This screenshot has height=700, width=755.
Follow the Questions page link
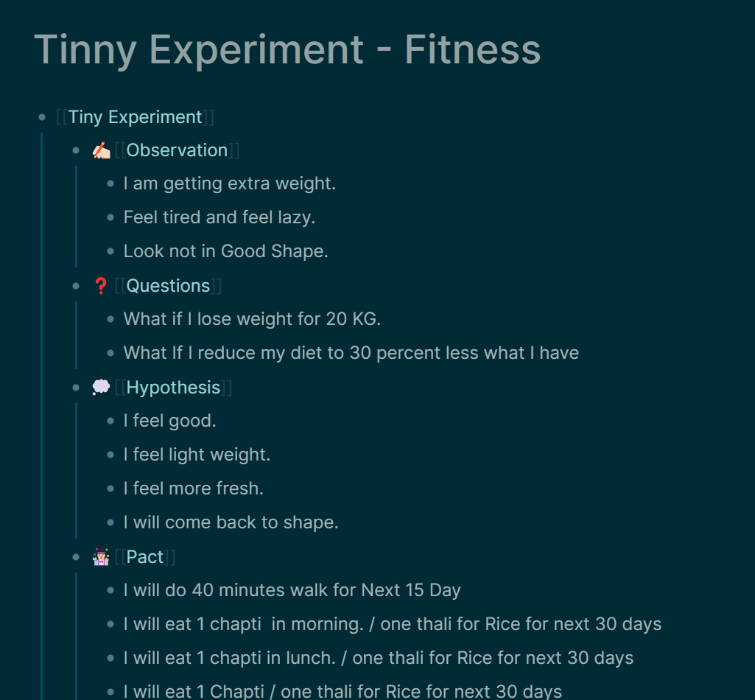(x=168, y=286)
